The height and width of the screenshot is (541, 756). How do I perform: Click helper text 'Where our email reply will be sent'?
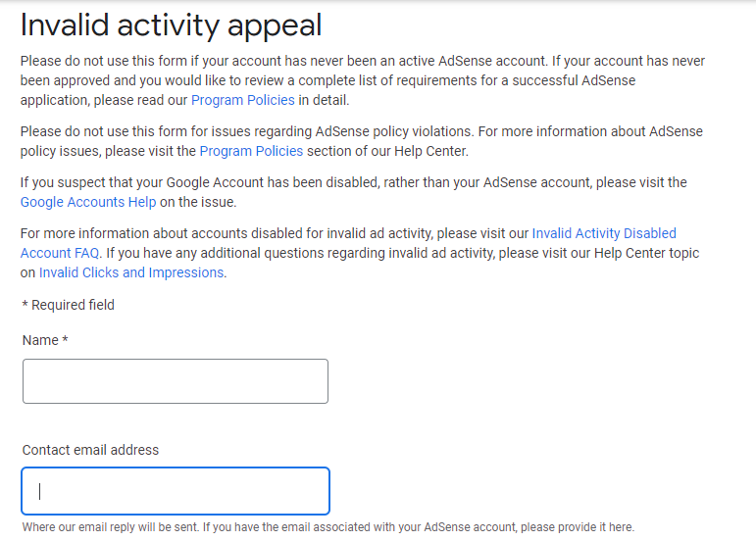click(x=127, y=527)
